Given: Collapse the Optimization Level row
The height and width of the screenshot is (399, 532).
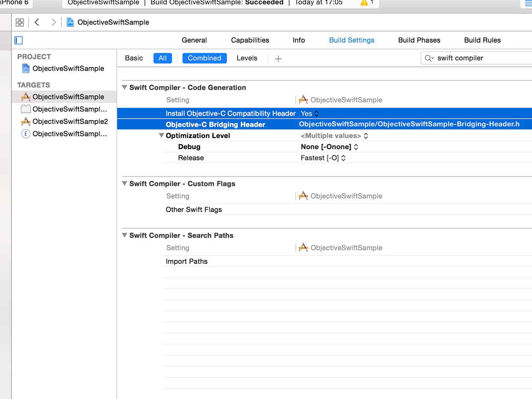Looking at the screenshot, I should (x=161, y=136).
